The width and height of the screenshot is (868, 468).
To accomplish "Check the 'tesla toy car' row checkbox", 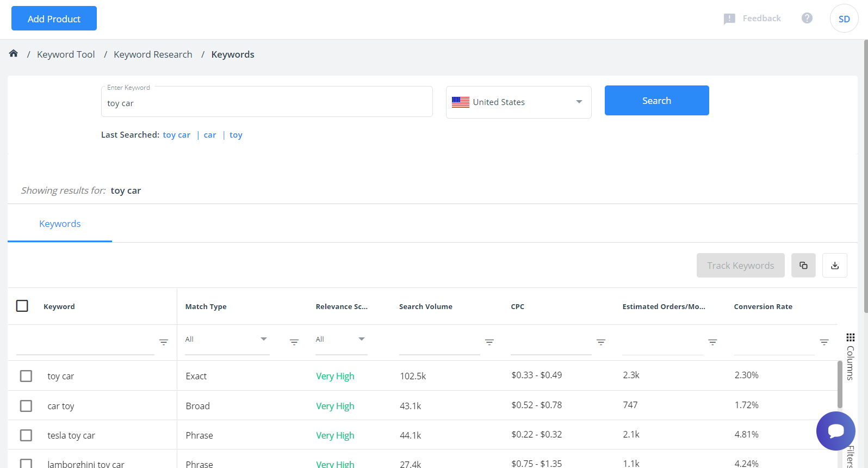I will coord(26,435).
